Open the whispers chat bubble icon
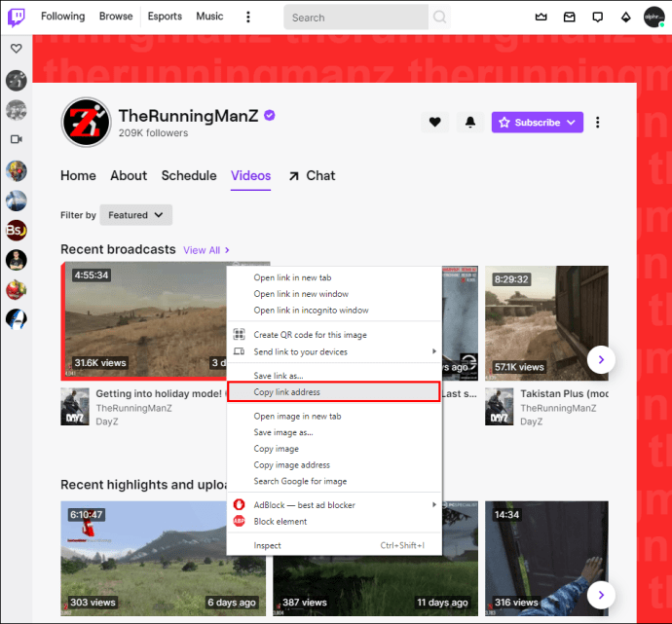This screenshot has height=624, width=672. [597, 18]
